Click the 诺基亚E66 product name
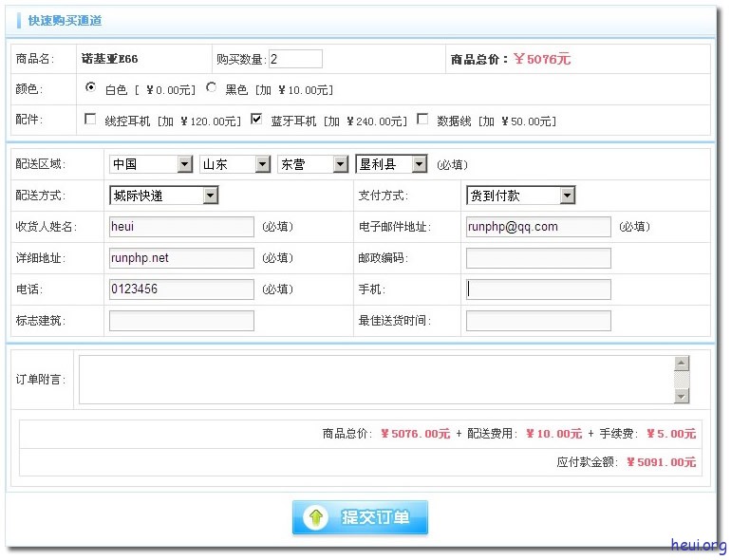 109,59
